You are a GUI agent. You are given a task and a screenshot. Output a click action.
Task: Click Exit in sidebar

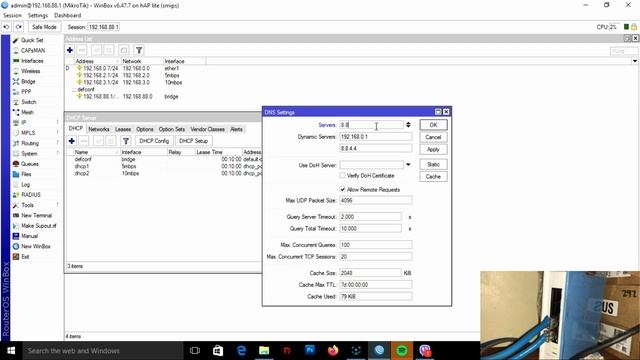tap(25, 256)
